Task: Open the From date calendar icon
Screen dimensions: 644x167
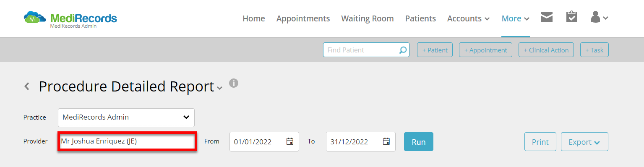Action: pyautogui.click(x=290, y=141)
